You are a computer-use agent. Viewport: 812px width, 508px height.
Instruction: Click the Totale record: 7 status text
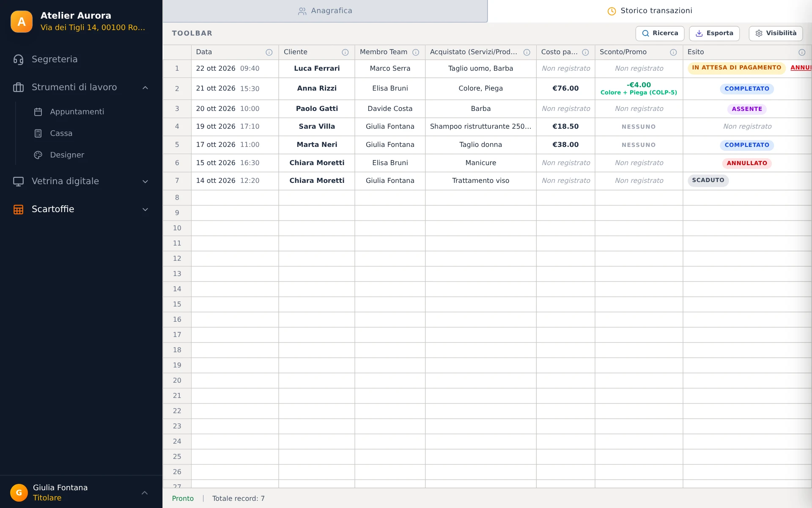[239, 499]
